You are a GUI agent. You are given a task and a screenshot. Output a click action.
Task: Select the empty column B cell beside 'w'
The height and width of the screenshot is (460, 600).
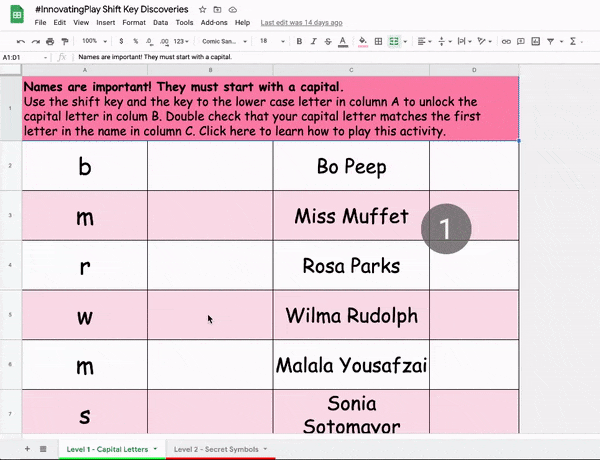pos(210,315)
